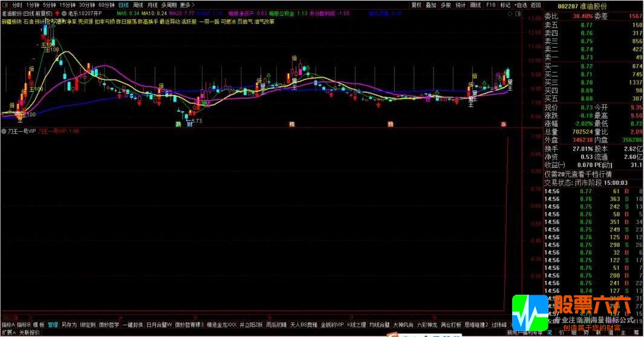
Task: Click the 卖一 8.73 ask row
Action: [x=593, y=57]
